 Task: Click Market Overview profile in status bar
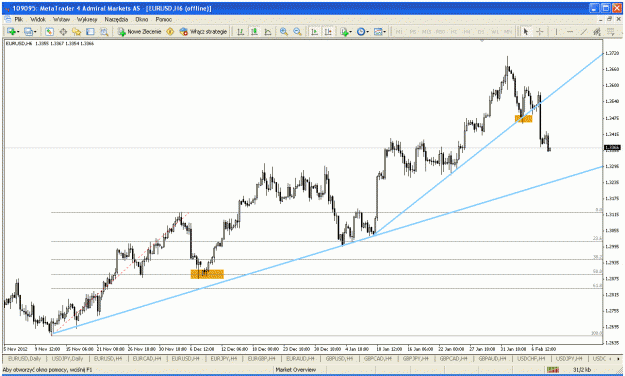296,370
